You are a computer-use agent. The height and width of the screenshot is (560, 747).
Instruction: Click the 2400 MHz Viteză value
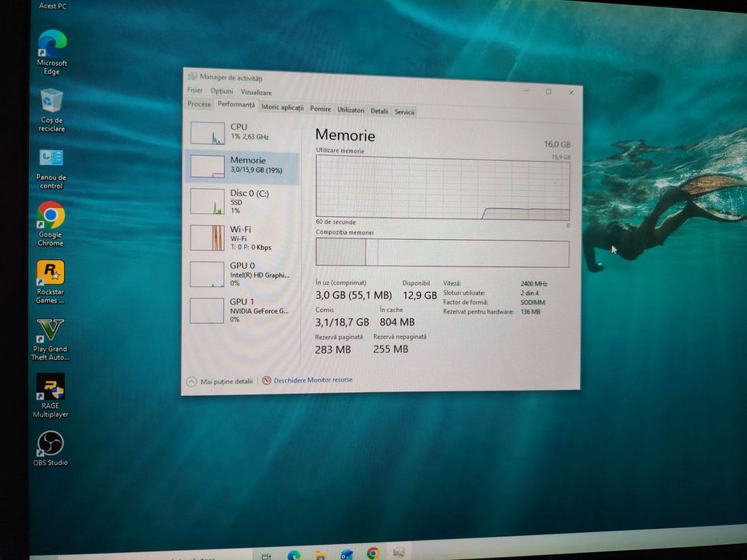click(533, 284)
